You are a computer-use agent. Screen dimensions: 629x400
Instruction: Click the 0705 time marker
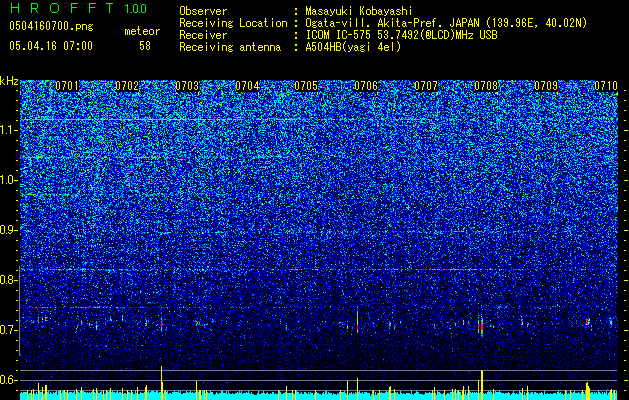(306, 86)
